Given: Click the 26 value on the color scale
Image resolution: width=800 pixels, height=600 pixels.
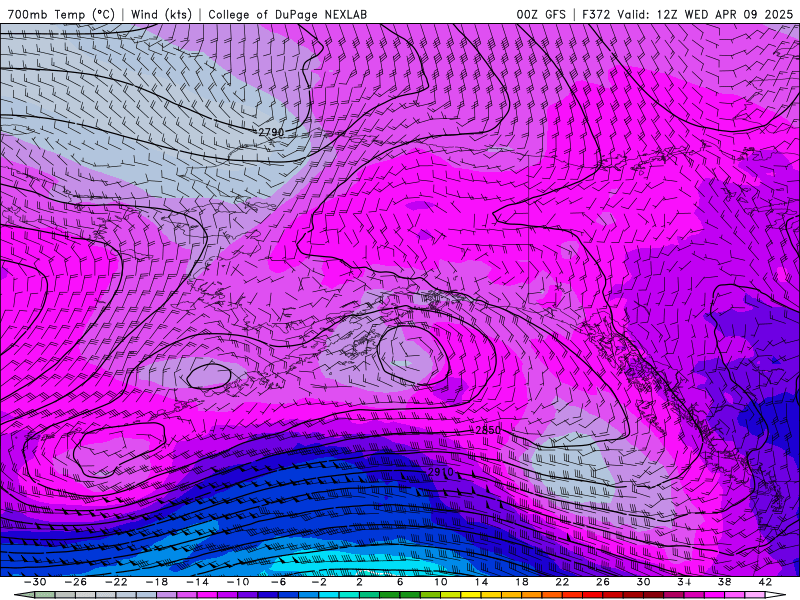Looking at the screenshot, I should click(603, 582).
